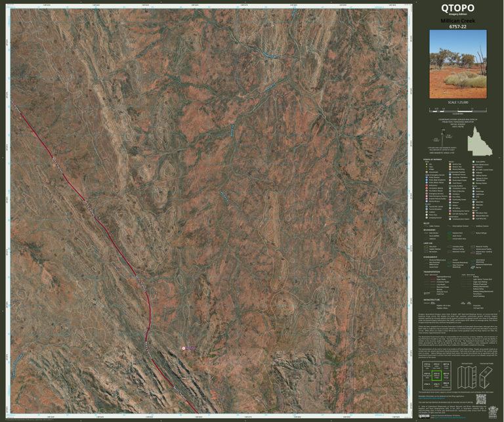Click the Highway/Motorway red line legend symbol
The width and height of the screenshot is (504, 422).
tap(432, 277)
